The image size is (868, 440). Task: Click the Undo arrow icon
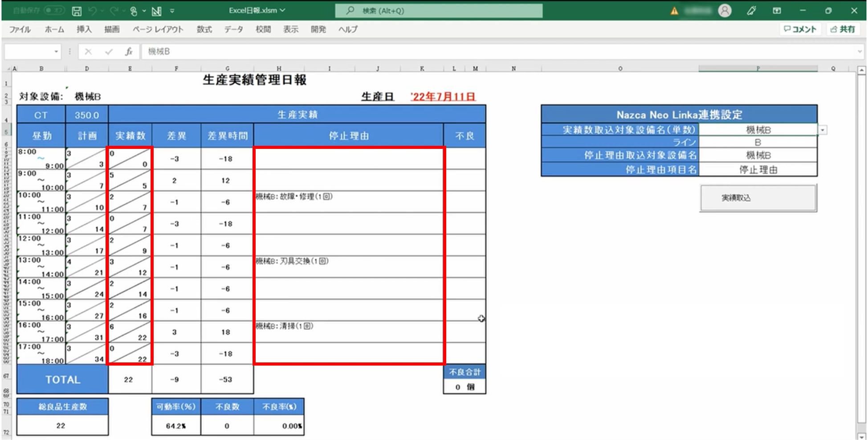92,11
